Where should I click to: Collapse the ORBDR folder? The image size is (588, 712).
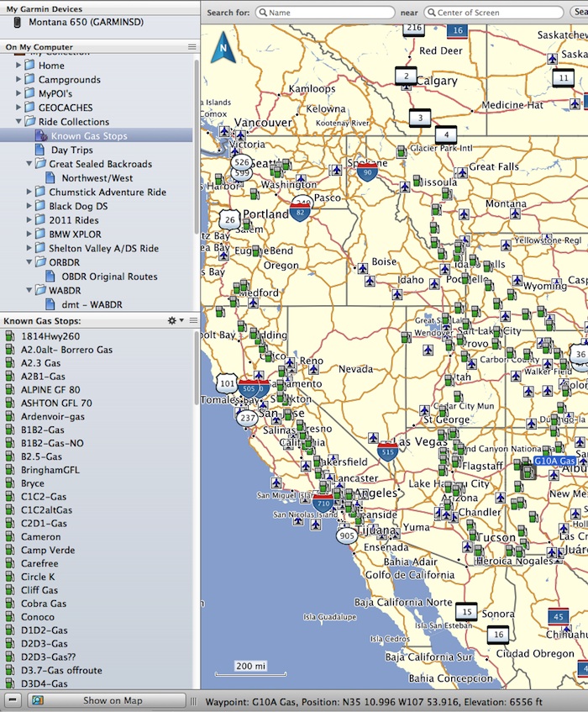(x=29, y=262)
